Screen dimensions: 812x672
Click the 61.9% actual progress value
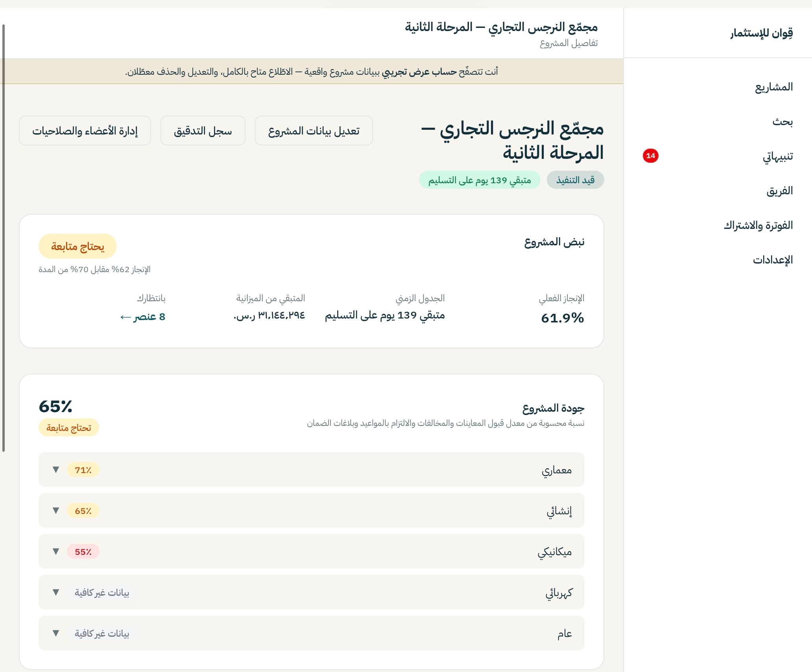click(x=563, y=318)
